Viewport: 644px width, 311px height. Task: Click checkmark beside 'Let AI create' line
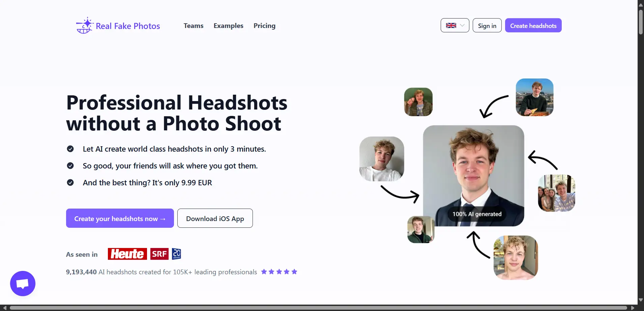pyautogui.click(x=70, y=149)
